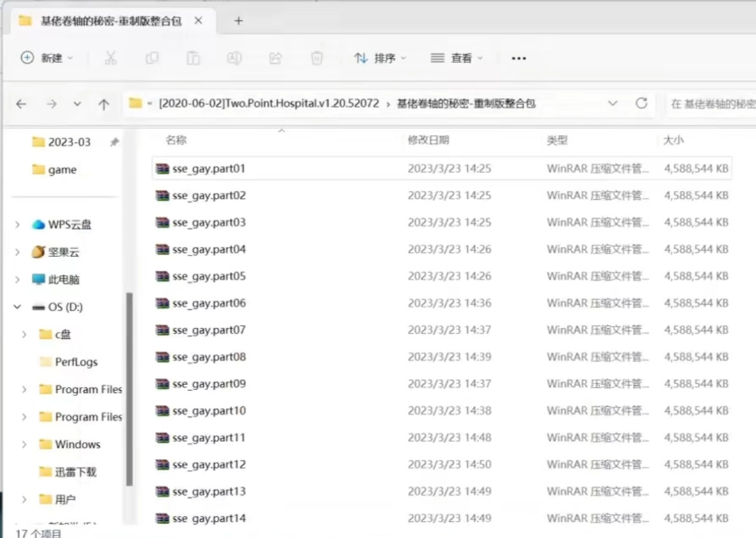Go forward with the right arrow

[x=52, y=104]
